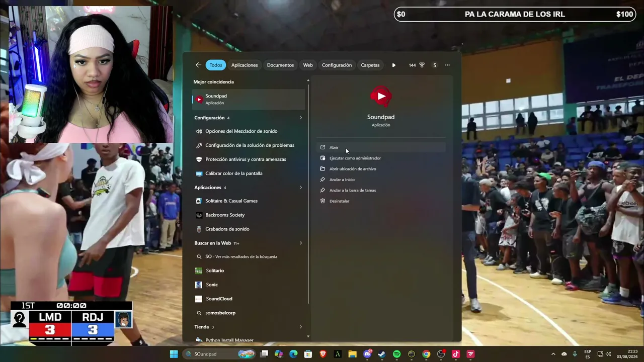Click the results list scrollbar

(308, 194)
